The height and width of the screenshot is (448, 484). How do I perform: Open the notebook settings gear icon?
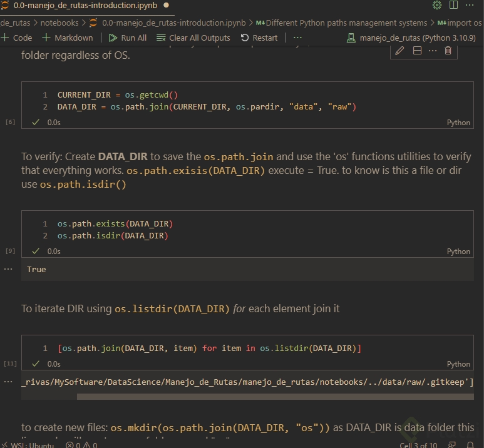click(x=437, y=5)
